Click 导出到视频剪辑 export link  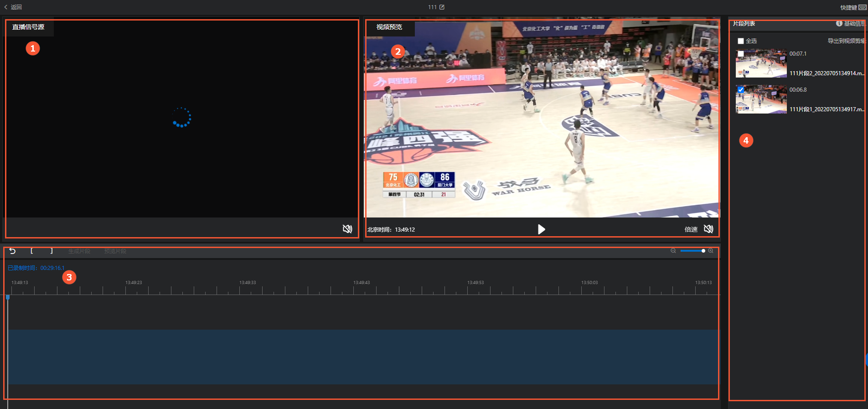click(x=846, y=41)
